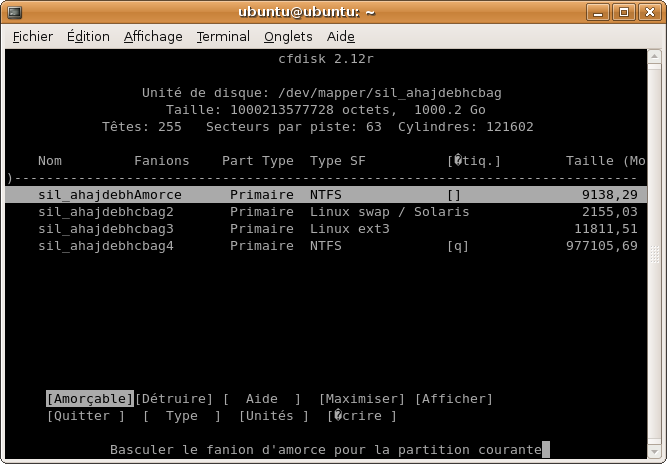Select the Maximiser option in cfdisk
Viewport: 667px width, 464px height.
pos(362,399)
